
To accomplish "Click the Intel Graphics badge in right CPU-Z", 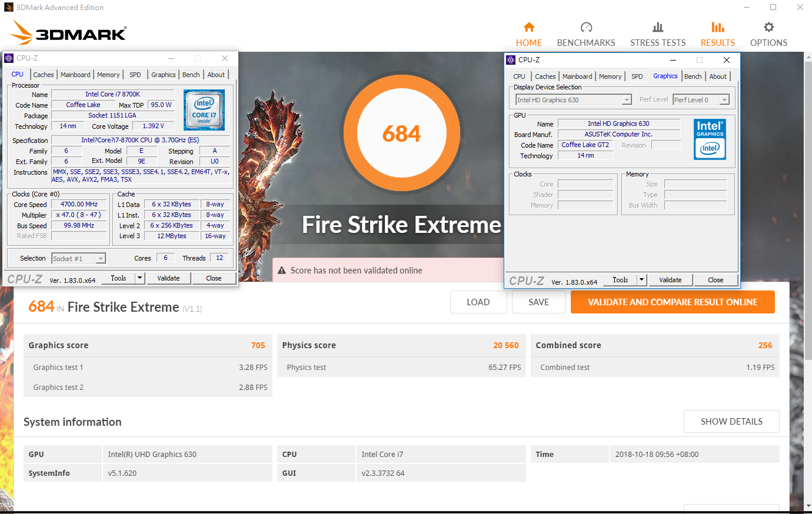I will click(710, 139).
